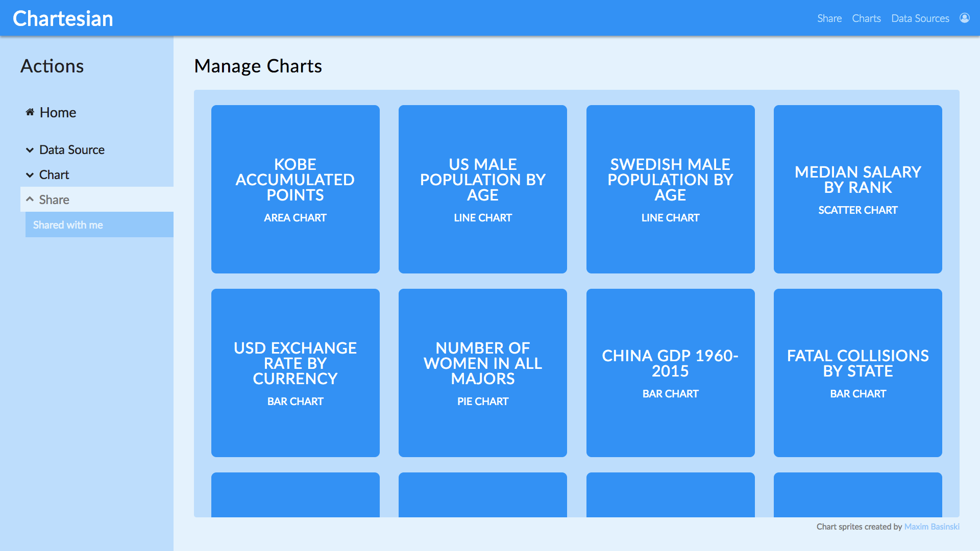
Task: Open Shared with me
Action: (68, 225)
